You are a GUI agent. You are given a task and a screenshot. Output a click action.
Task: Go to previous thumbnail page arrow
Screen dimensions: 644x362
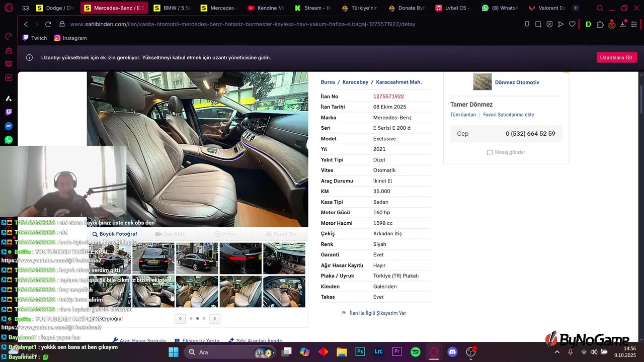click(x=180, y=318)
